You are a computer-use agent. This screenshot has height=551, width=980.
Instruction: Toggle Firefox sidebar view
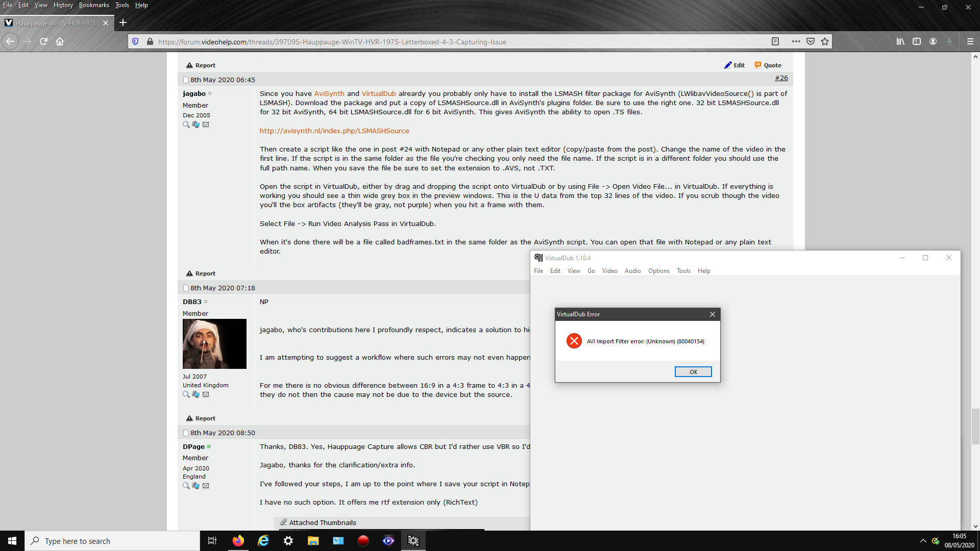[x=917, y=41]
